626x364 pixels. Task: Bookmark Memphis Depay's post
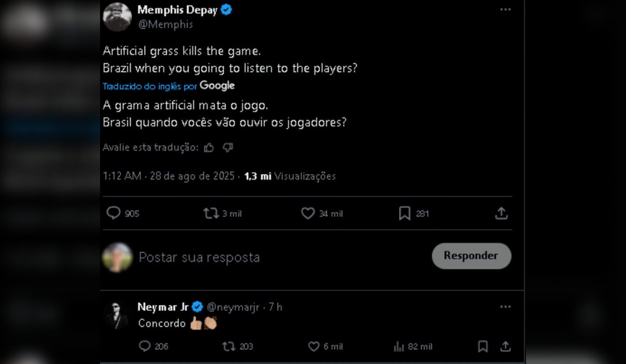click(405, 213)
